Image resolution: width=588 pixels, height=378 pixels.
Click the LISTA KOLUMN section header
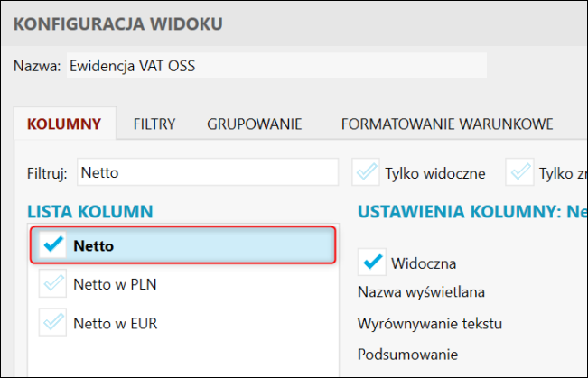click(x=89, y=212)
